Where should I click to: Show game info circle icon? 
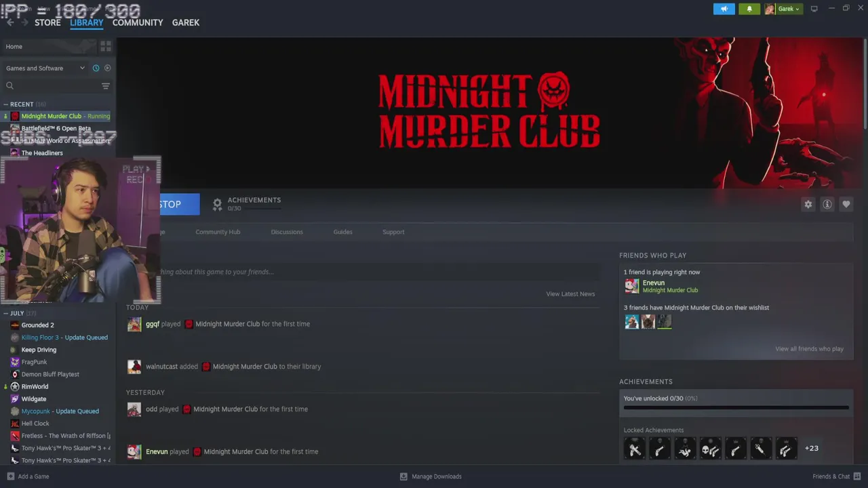[827, 204]
